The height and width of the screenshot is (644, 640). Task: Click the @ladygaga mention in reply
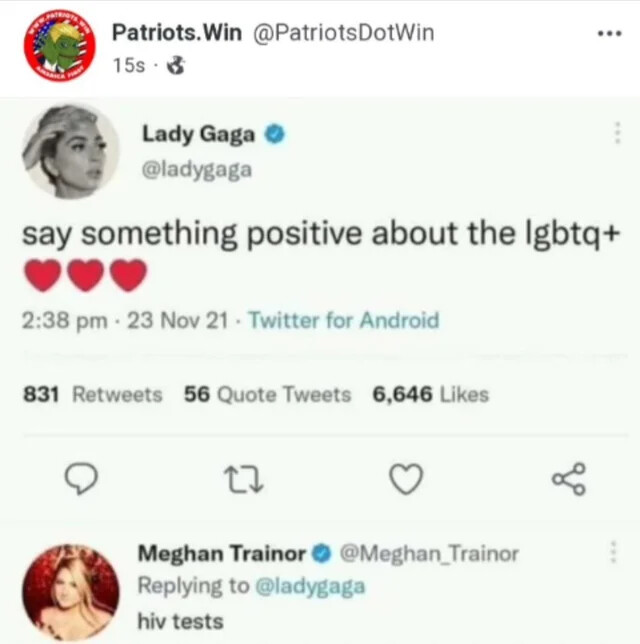click(310, 586)
